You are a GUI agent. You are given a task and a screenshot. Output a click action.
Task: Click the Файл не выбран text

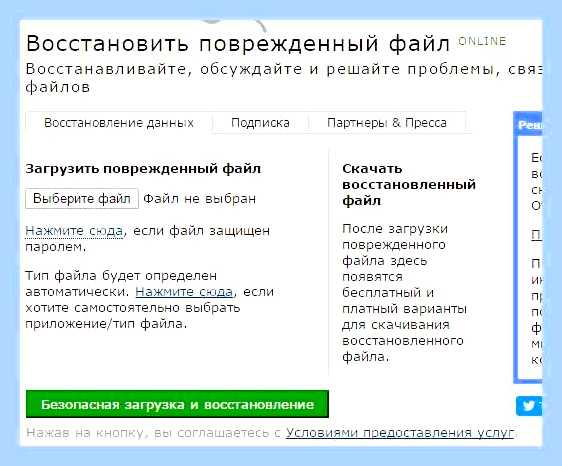click(200, 199)
